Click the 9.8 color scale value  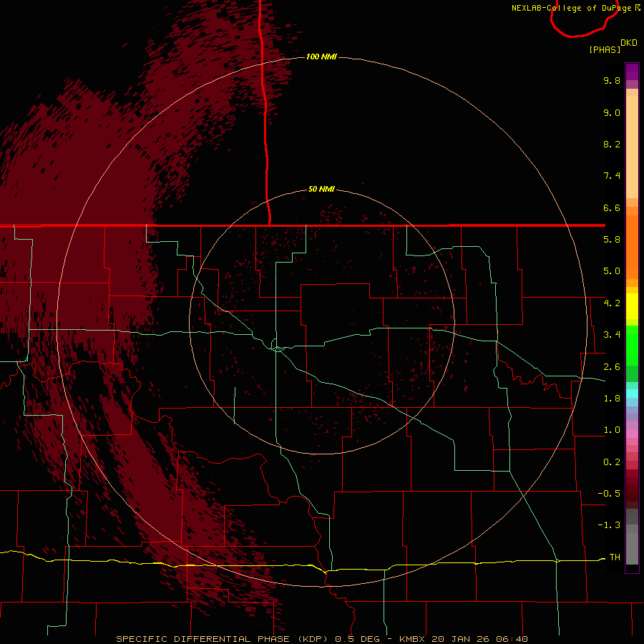click(x=612, y=80)
